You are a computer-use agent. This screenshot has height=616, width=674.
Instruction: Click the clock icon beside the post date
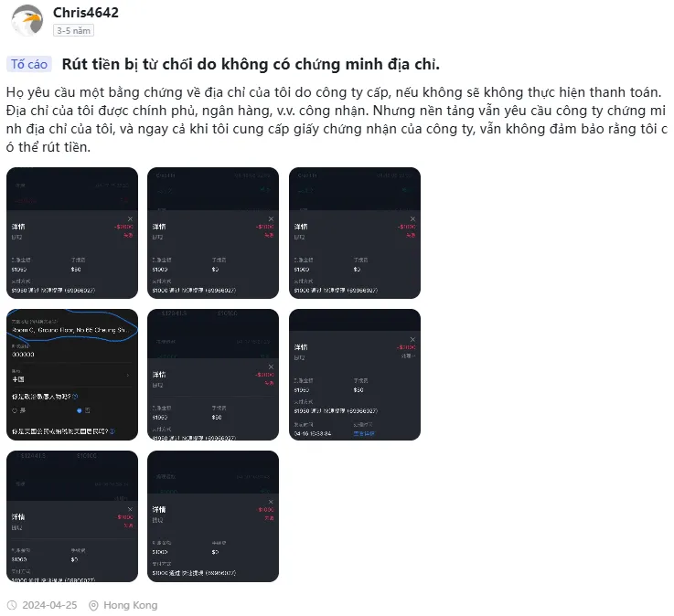(x=12, y=605)
